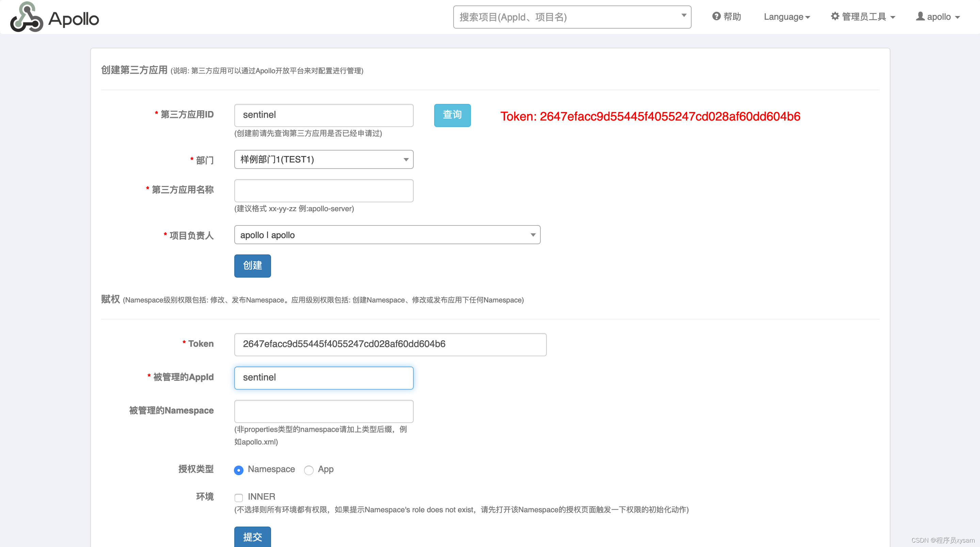Screen dimensions: 980x547
Task: Select the App authorization type radio button
Action: 309,470
